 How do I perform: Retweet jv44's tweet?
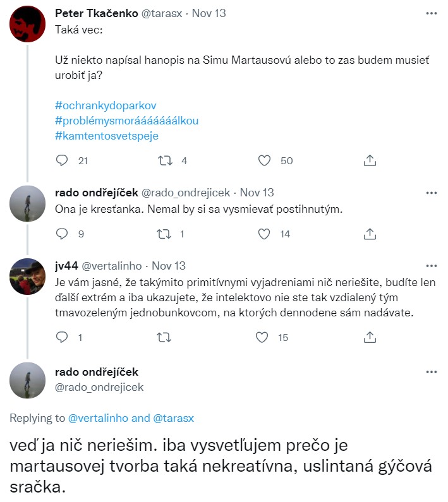pos(164,337)
